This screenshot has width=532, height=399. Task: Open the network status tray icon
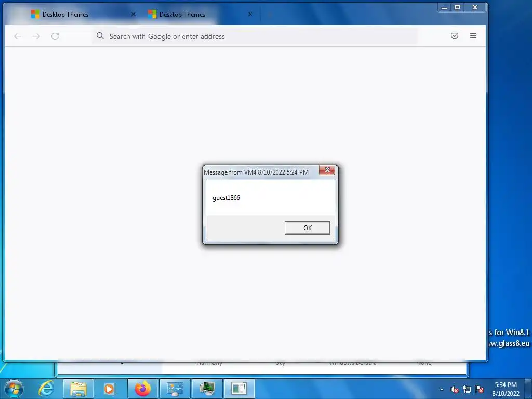pyautogui.click(x=467, y=390)
